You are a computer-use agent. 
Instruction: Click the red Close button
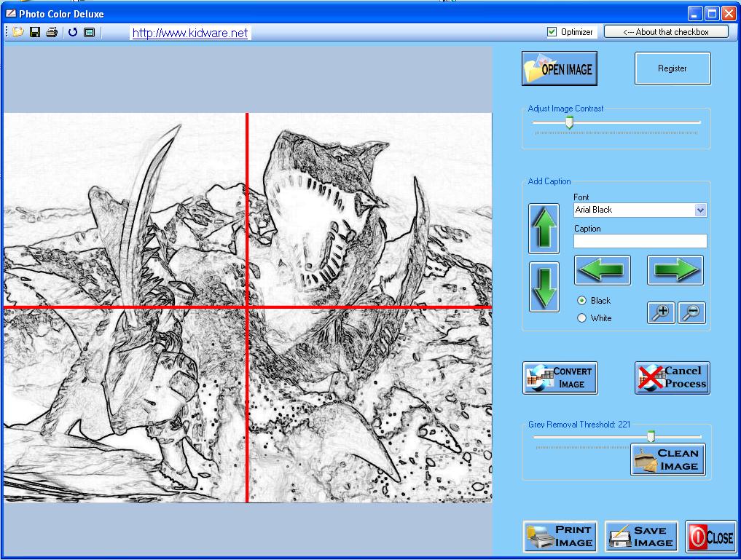coord(710,537)
